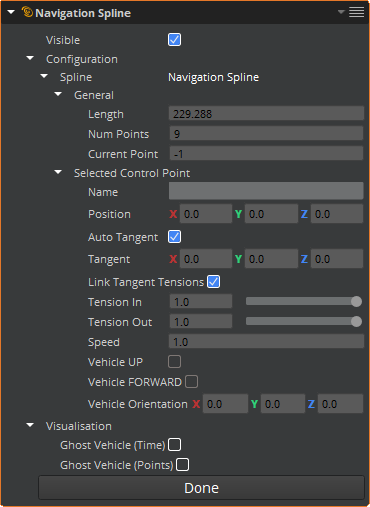Toggle the Visible checkbox
Viewport: 370px width, 507px height.
[x=174, y=40]
